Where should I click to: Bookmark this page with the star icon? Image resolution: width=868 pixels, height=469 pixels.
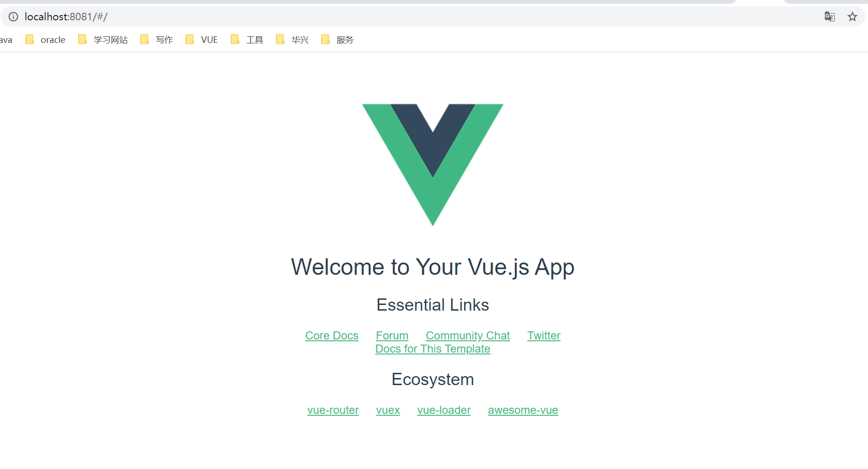coord(852,17)
